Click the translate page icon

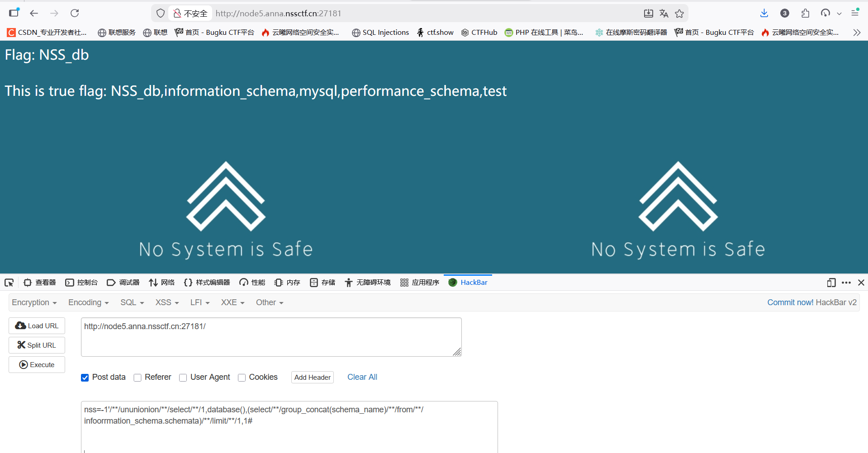coord(664,14)
